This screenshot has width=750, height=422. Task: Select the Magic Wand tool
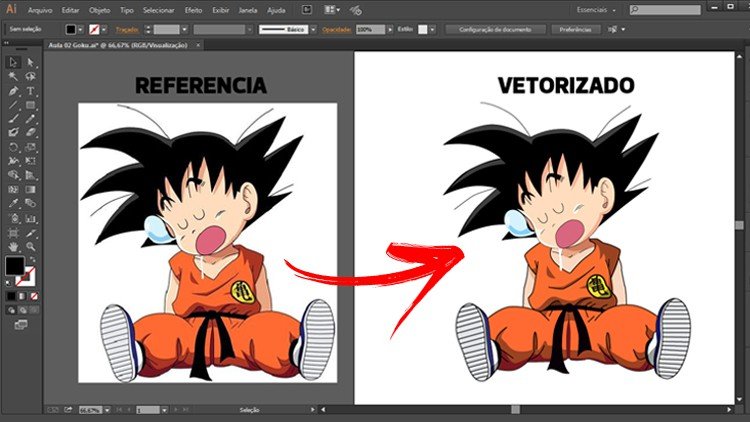tap(13, 77)
